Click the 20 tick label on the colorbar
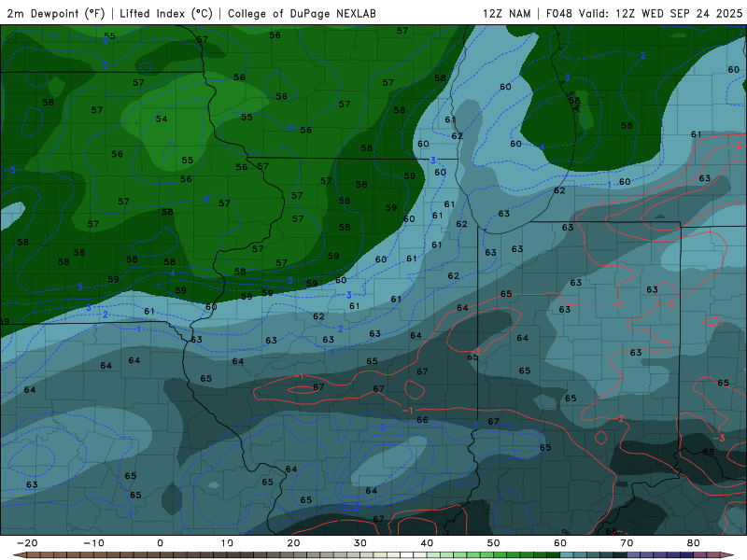Screen dimensions: 747x560 293,543
